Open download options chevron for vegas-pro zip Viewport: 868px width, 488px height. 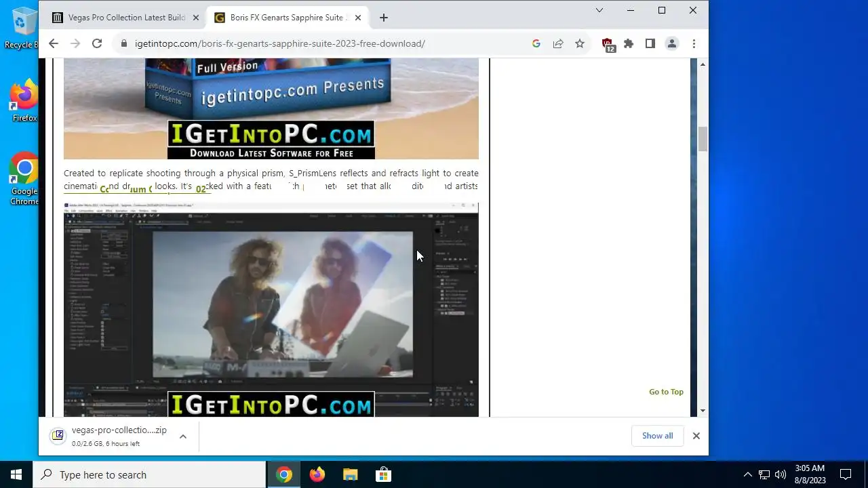pos(183,436)
